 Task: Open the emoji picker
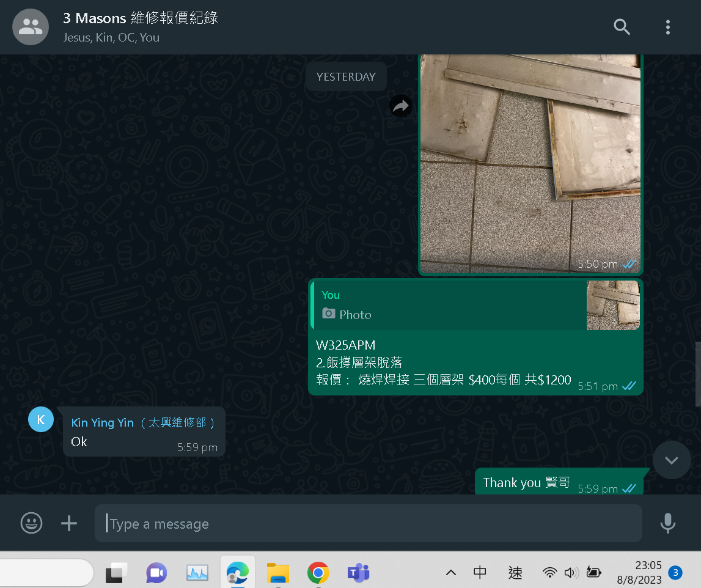pyautogui.click(x=31, y=523)
